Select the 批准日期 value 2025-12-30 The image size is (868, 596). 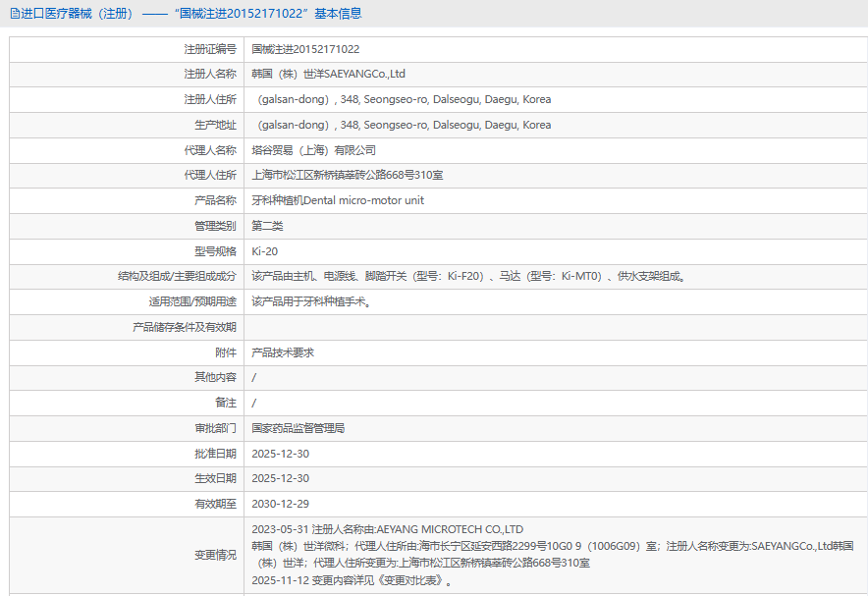click(280, 454)
